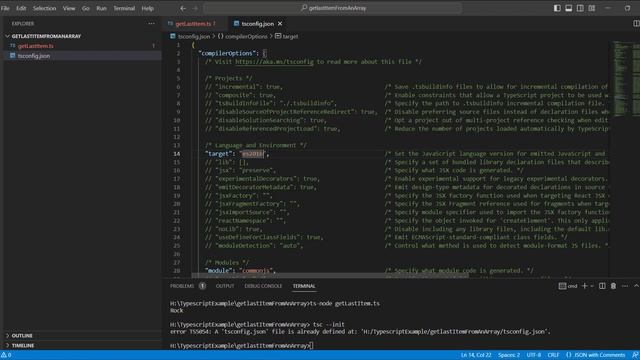Click the "target" key on line 14
640x360 pixels.
219,154
